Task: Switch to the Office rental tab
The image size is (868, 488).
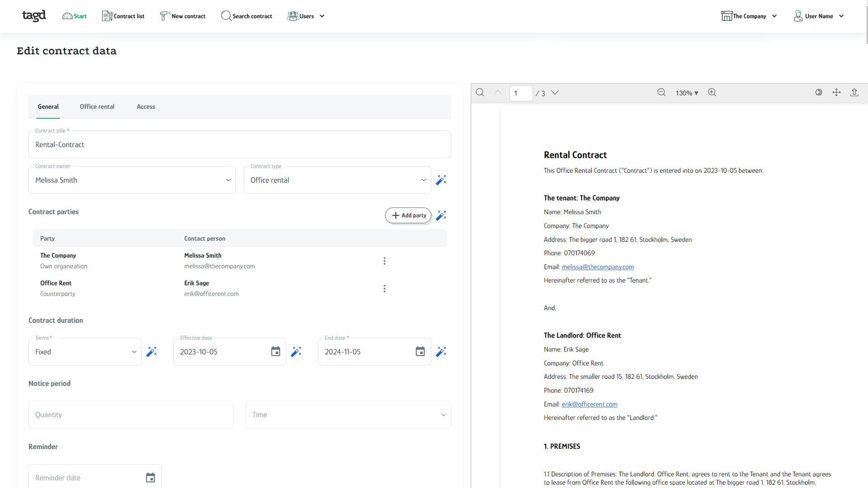Action: 97,107
